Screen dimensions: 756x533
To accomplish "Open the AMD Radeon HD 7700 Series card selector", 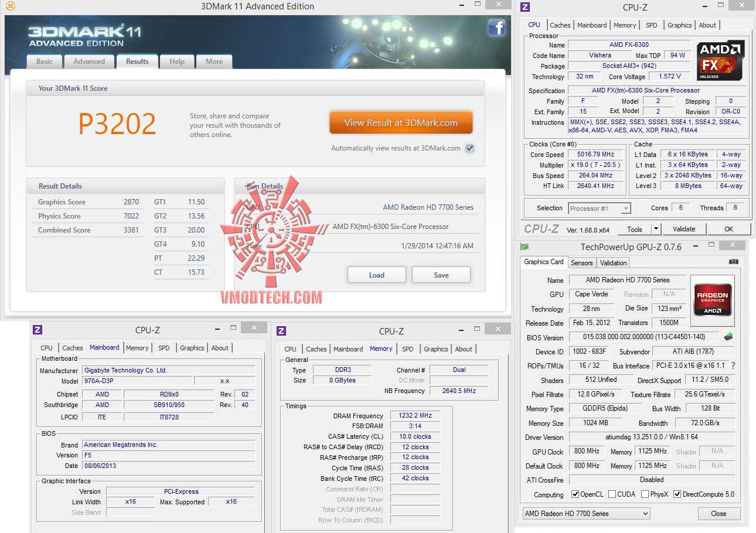I will point(586,514).
